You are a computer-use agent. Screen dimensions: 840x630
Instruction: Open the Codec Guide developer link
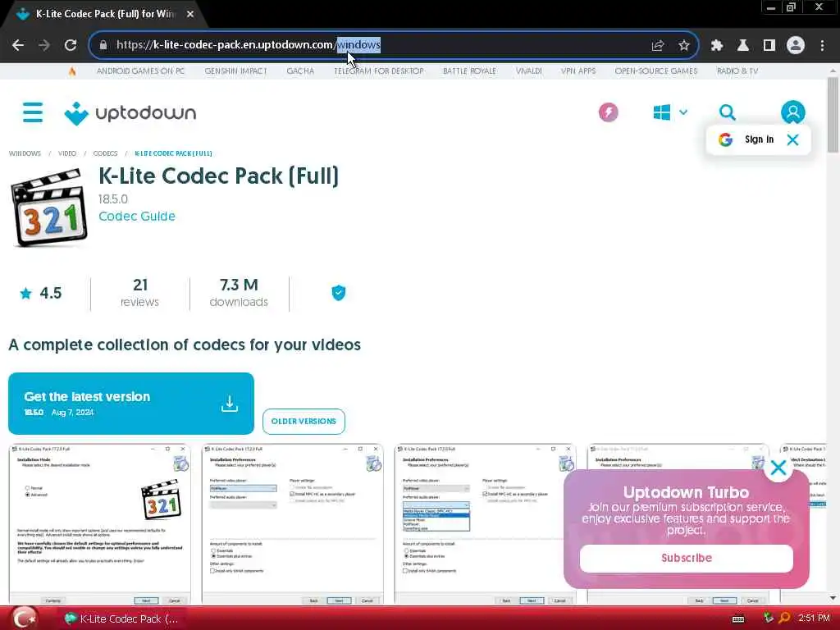137,216
